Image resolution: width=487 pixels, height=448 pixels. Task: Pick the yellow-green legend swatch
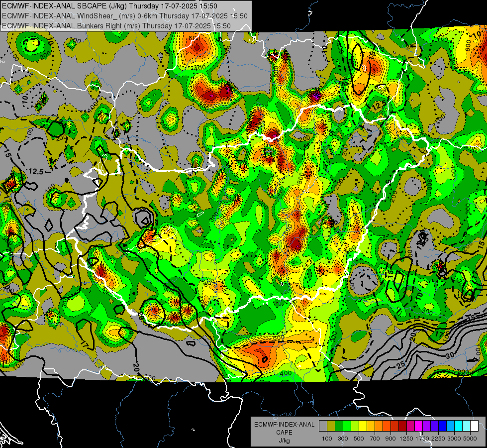355,426
